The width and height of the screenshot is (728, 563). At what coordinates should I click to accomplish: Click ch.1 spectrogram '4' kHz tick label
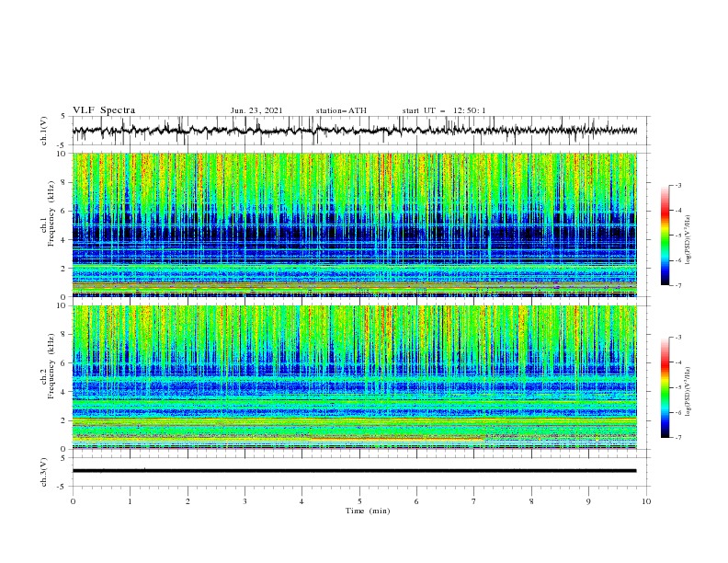tap(63, 240)
